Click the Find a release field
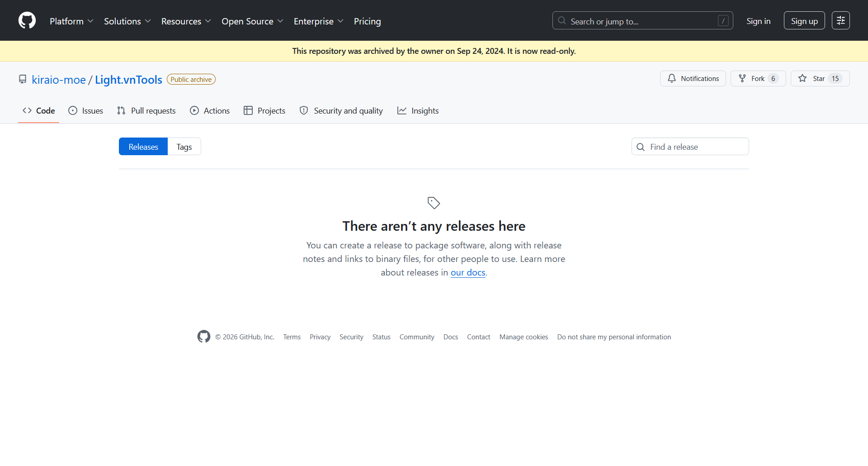 click(x=690, y=147)
